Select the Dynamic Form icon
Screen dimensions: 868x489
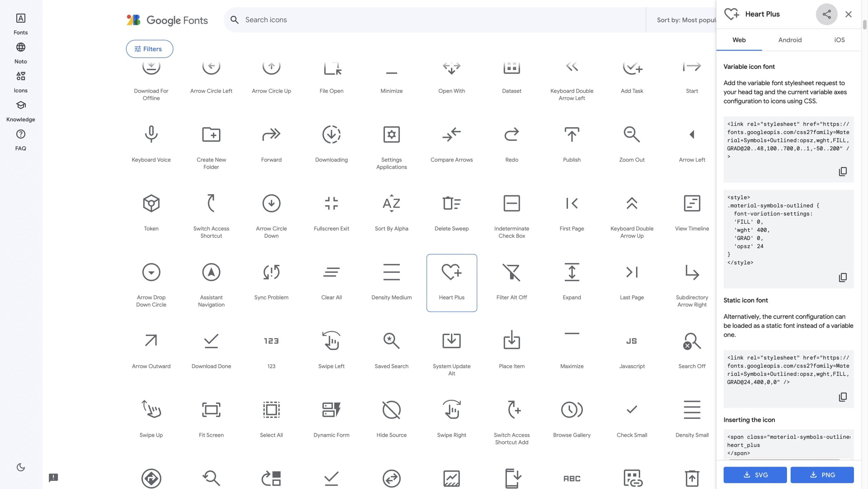pos(331,410)
